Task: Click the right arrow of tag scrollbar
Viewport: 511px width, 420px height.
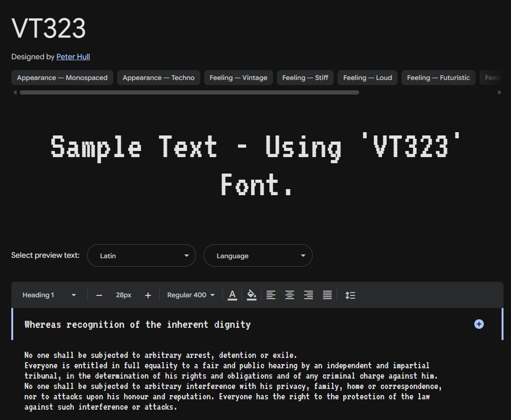Action: coord(500,93)
